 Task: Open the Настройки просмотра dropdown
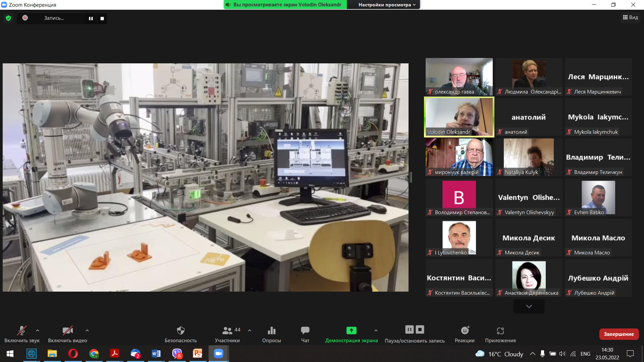387,5
